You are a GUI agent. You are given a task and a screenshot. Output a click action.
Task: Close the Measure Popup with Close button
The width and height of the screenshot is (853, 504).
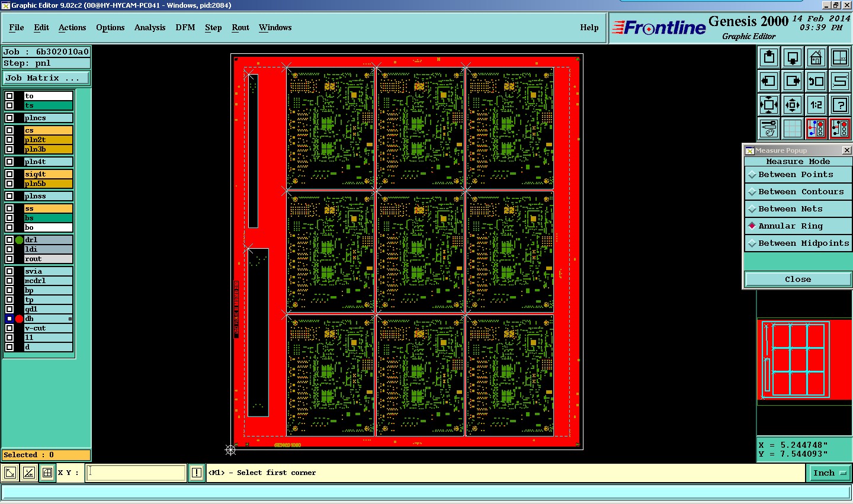(x=798, y=279)
